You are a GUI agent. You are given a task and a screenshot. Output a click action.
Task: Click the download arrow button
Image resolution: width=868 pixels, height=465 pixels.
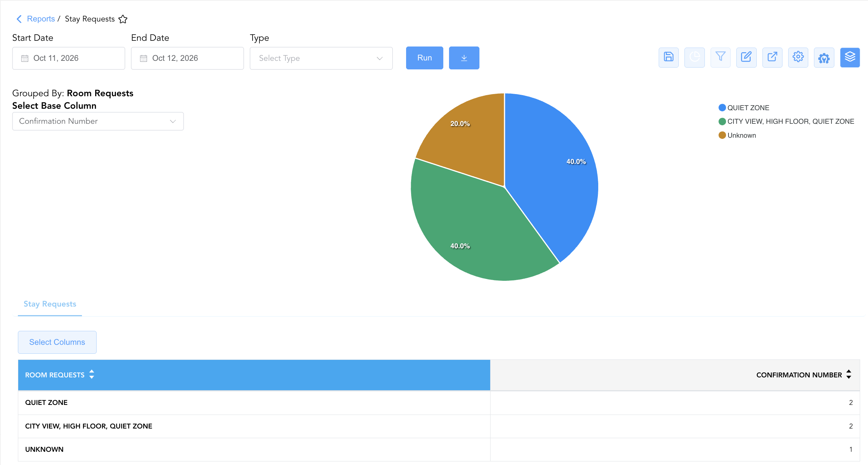(x=464, y=58)
